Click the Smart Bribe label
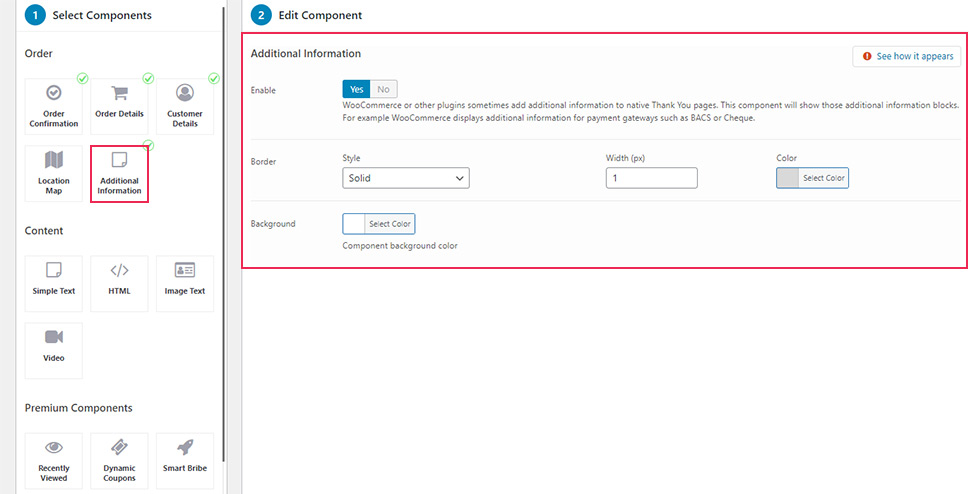Screen dimensions: 969x494 tap(185, 468)
